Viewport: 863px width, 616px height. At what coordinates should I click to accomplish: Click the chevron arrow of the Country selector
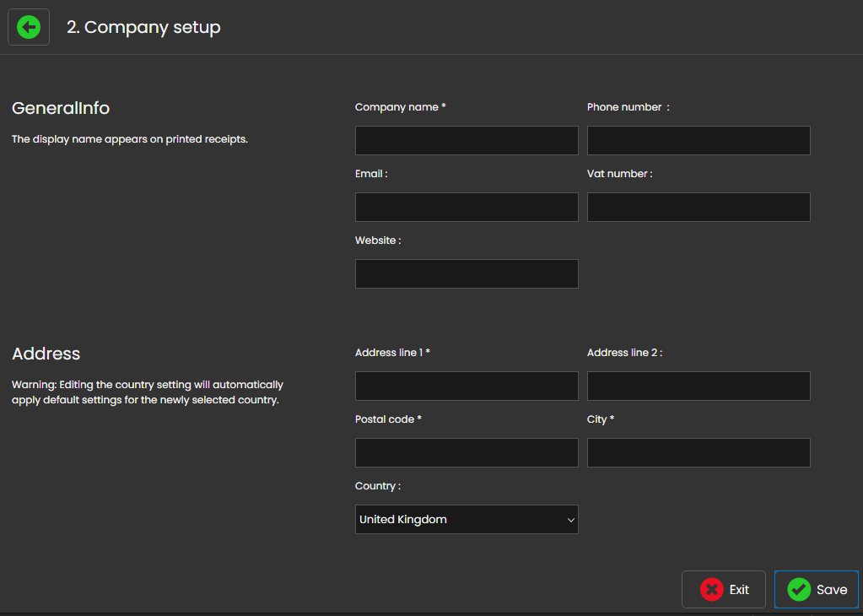point(570,520)
